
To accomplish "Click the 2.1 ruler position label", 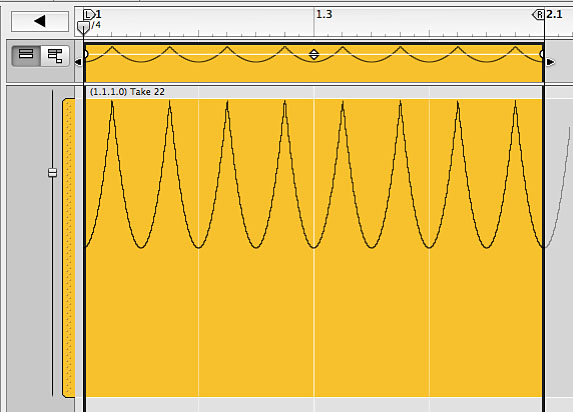I will [554, 14].
